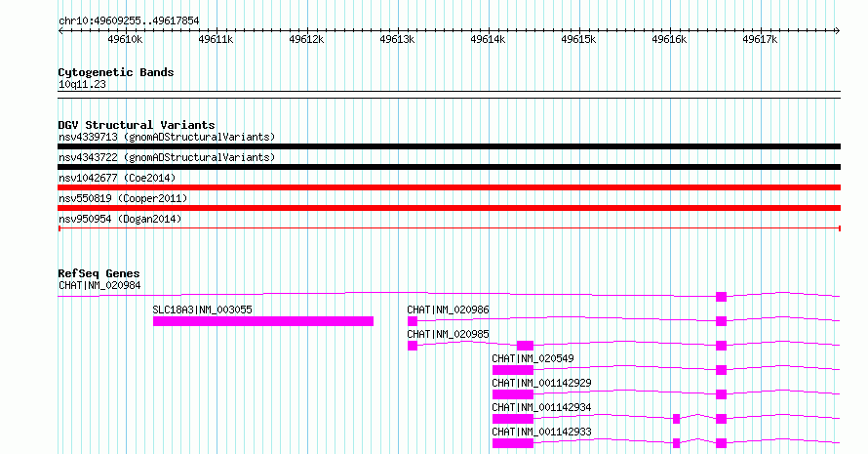The height and width of the screenshot is (454, 868).
Task: Click the 49614k ruler tick label
Action: click(489, 39)
